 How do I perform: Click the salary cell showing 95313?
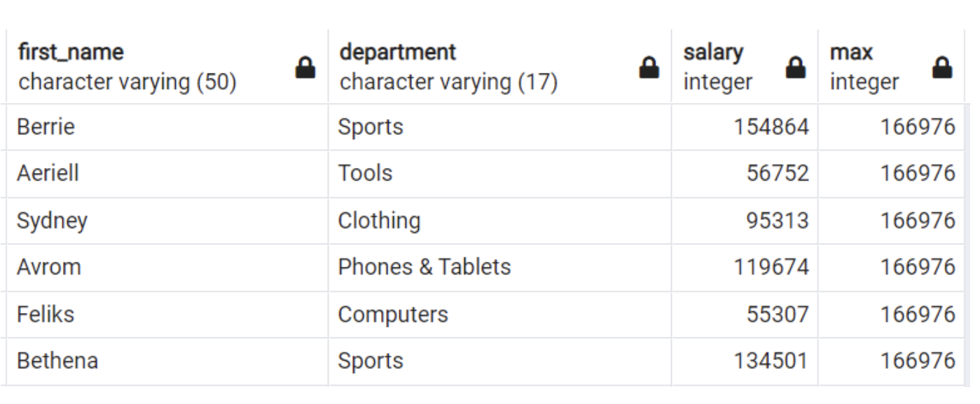pyautogui.click(x=778, y=221)
